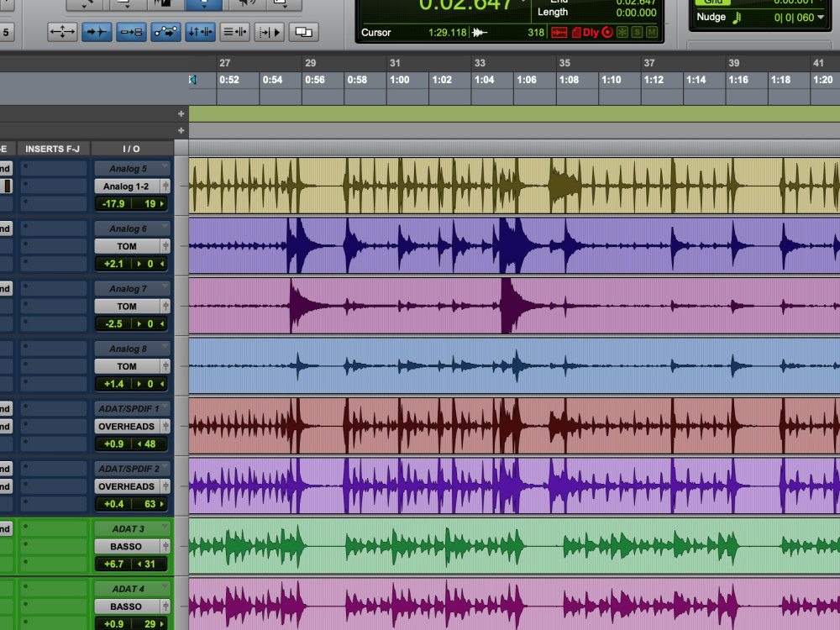Click the Length value 0:00.000
The image size is (840, 630).
636,13
